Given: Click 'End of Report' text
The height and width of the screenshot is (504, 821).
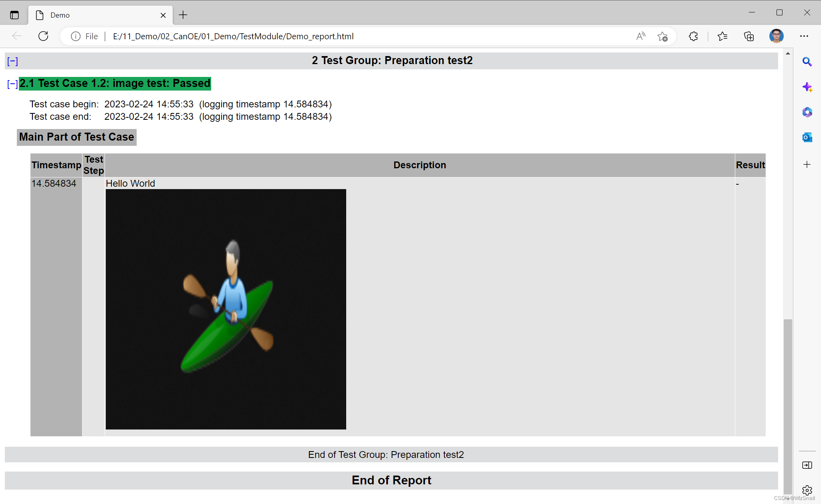Looking at the screenshot, I should (x=391, y=480).
